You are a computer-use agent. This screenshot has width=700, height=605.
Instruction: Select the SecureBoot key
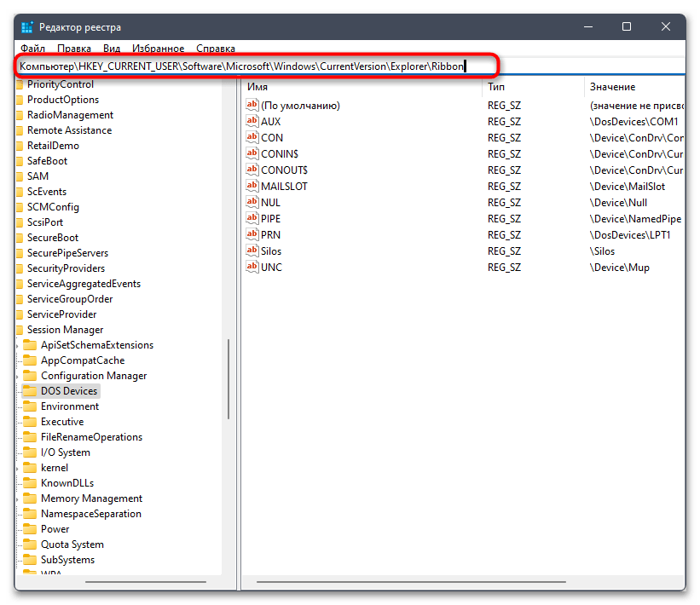tap(53, 238)
